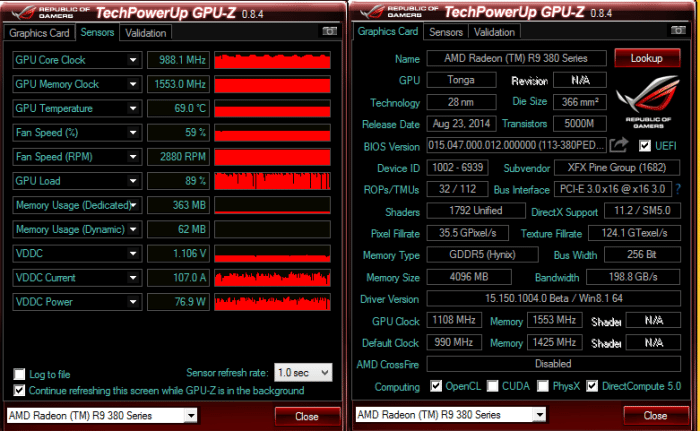Click Close button in Sensors window
The image size is (700, 431).
pyautogui.click(x=307, y=416)
